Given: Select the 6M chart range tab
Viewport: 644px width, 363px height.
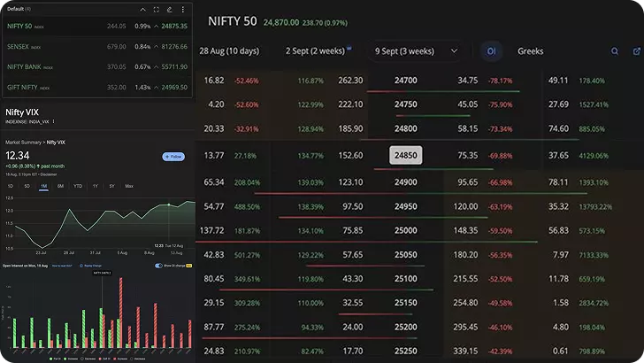Looking at the screenshot, I should tap(60, 186).
